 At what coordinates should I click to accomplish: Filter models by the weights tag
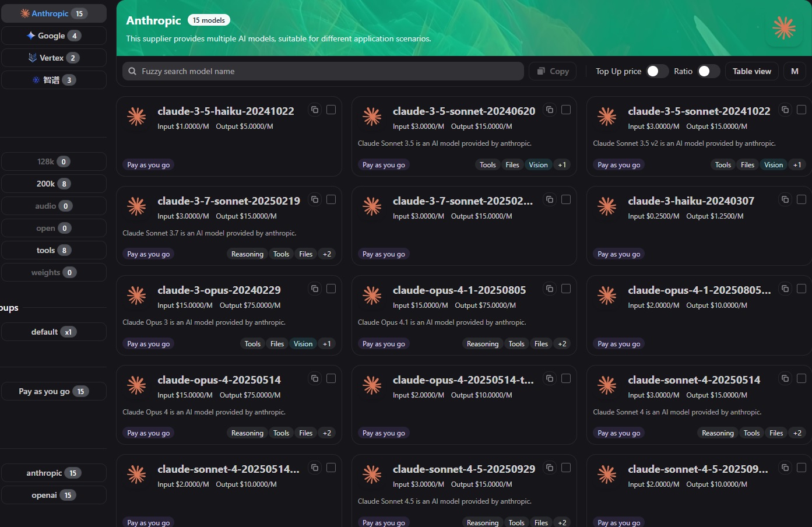pos(54,272)
